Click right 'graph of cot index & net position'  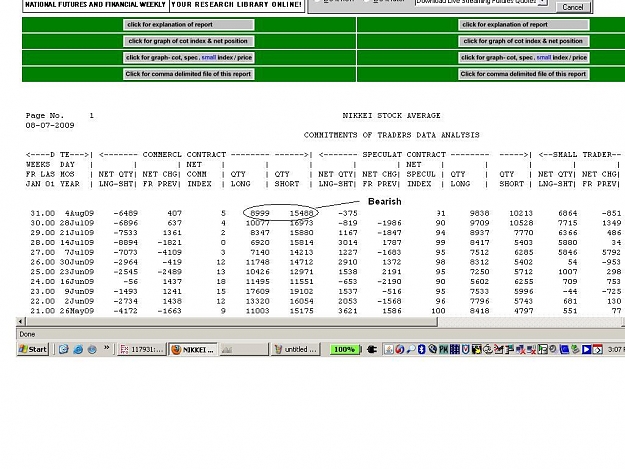(x=523, y=41)
